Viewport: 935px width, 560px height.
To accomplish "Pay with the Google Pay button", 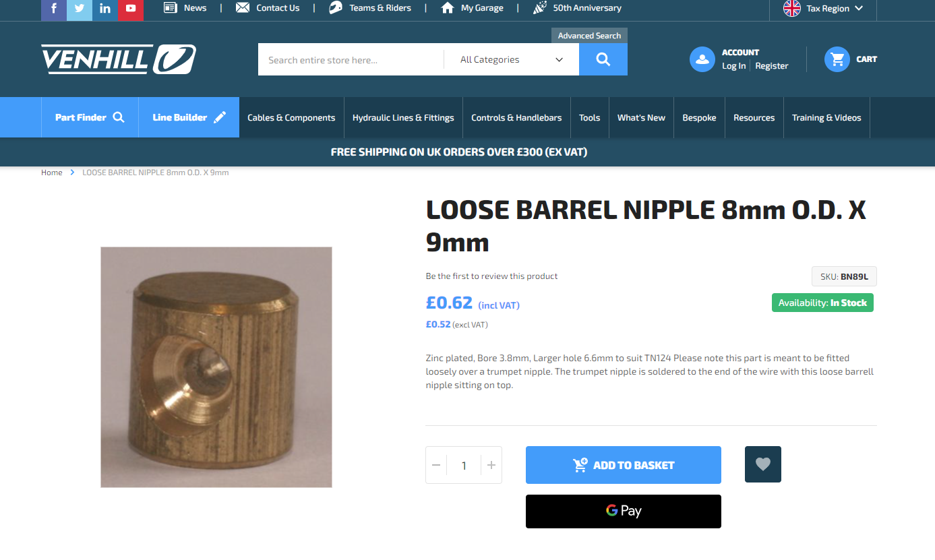I will coord(624,511).
